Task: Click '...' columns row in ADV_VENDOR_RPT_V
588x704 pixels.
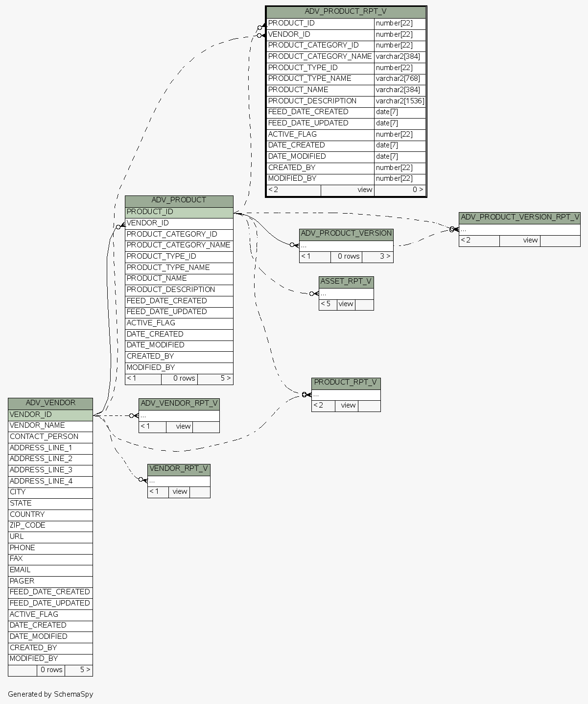Action: click(179, 416)
